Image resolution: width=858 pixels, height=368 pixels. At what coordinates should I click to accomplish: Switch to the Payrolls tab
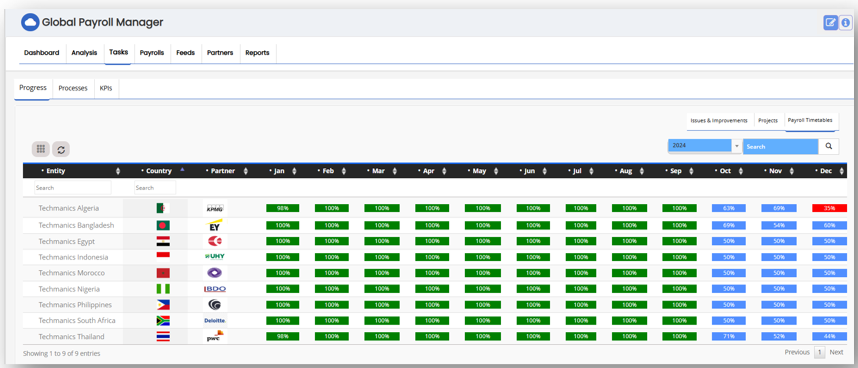tap(152, 53)
